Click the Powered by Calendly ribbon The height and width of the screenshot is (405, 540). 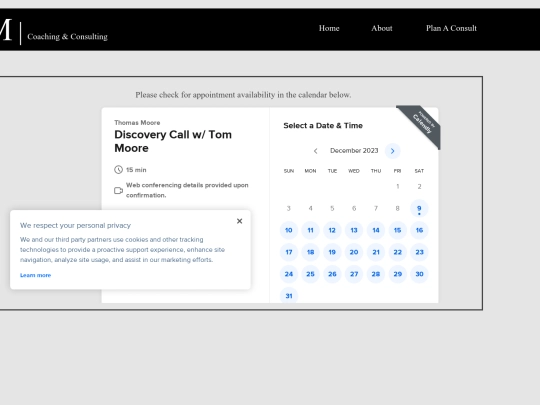tap(423, 123)
